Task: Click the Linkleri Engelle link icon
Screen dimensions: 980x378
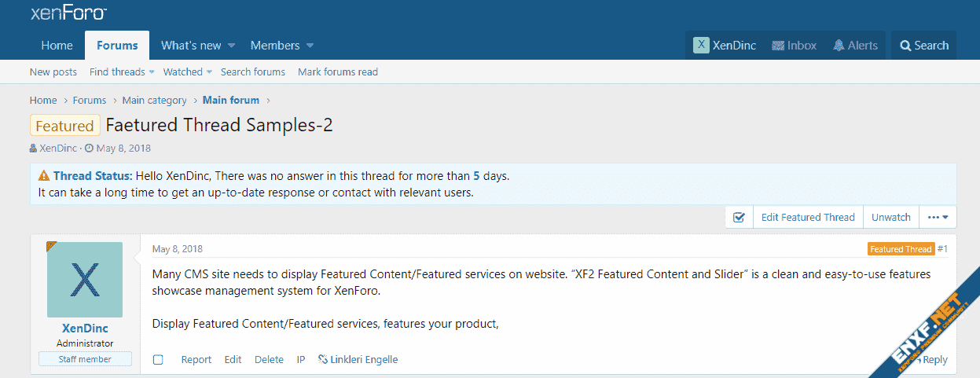Action: coord(323,359)
